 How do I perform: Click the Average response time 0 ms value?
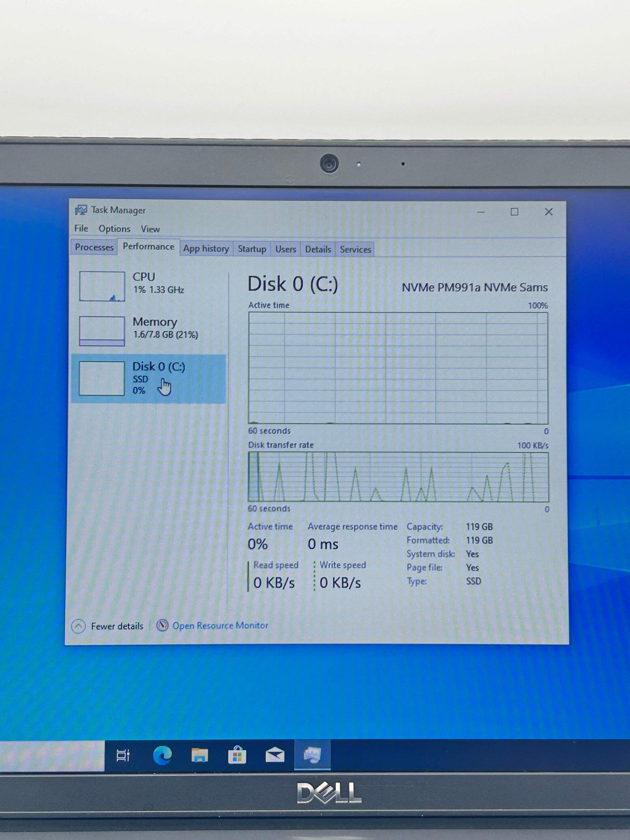[323, 544]
